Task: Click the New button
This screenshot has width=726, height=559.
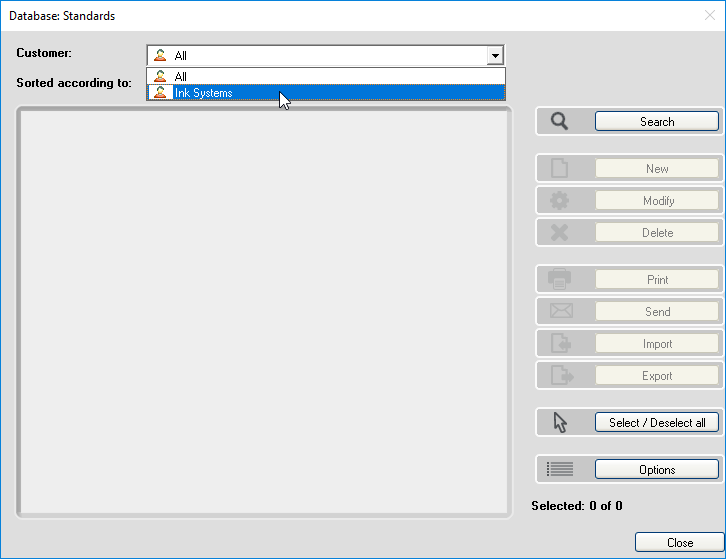Action: tap(657, 169)
